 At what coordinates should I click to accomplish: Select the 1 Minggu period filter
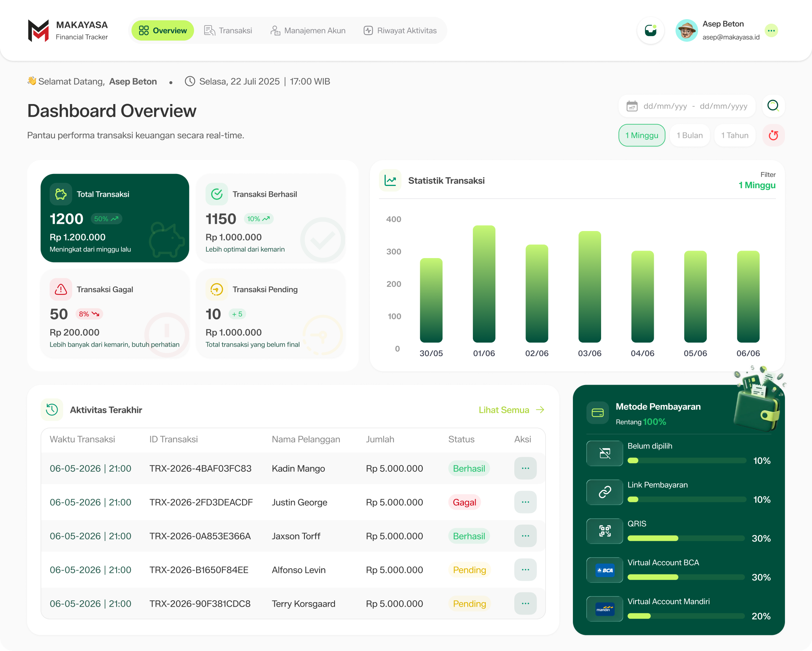[x=642, y=135]
